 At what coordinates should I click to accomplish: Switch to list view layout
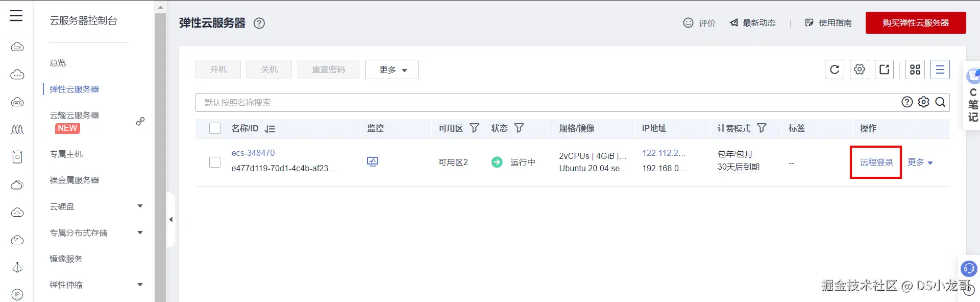tap(940, 69)
